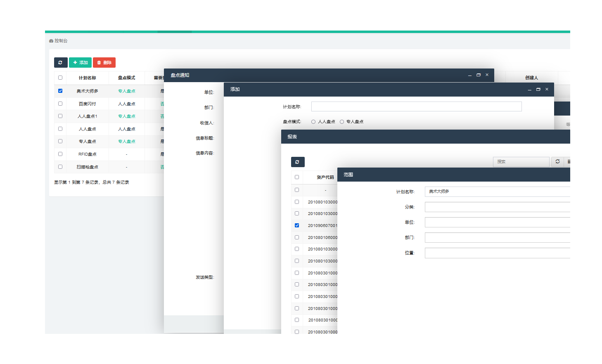
Task: Click the 显示第 1 到第 7 条记录 summary text
Action: click(x=92, y=182)
